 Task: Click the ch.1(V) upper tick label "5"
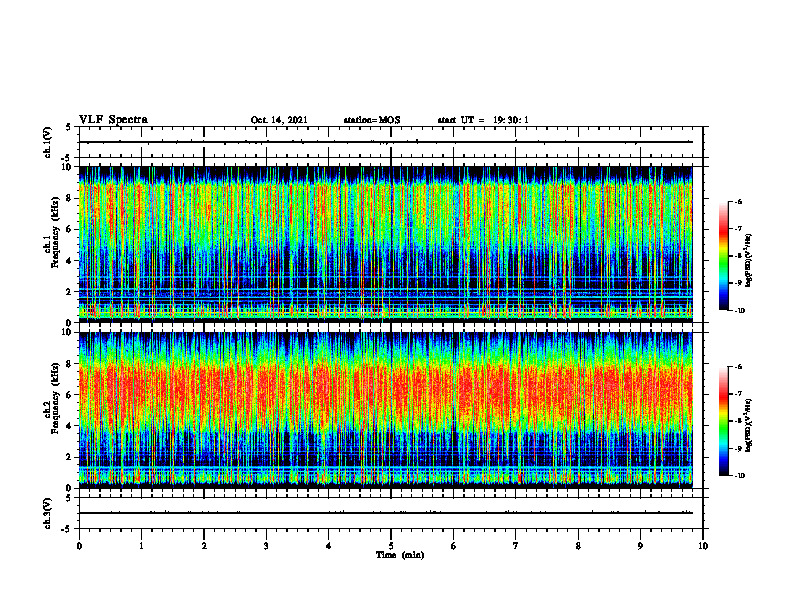[70, 128]
